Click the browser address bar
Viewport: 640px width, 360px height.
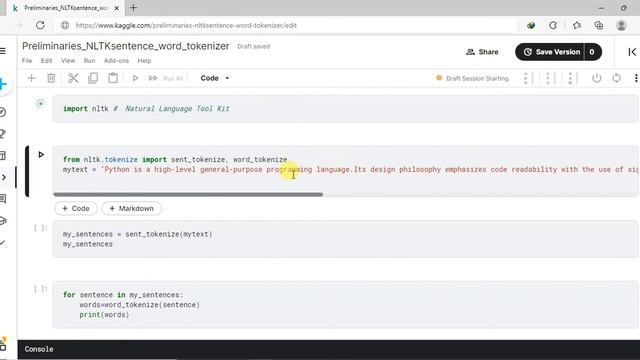tap(286, 25)
